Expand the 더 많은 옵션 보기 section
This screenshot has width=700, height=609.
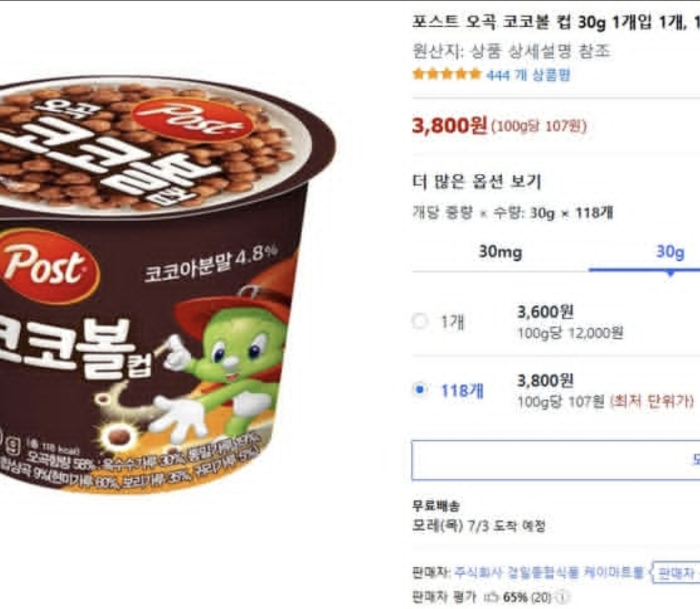[476, 182]
